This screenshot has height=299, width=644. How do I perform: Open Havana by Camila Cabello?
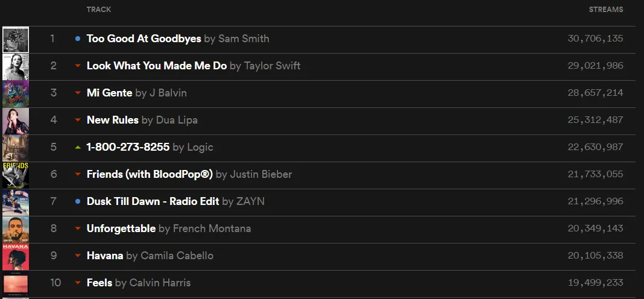(105, 256)
